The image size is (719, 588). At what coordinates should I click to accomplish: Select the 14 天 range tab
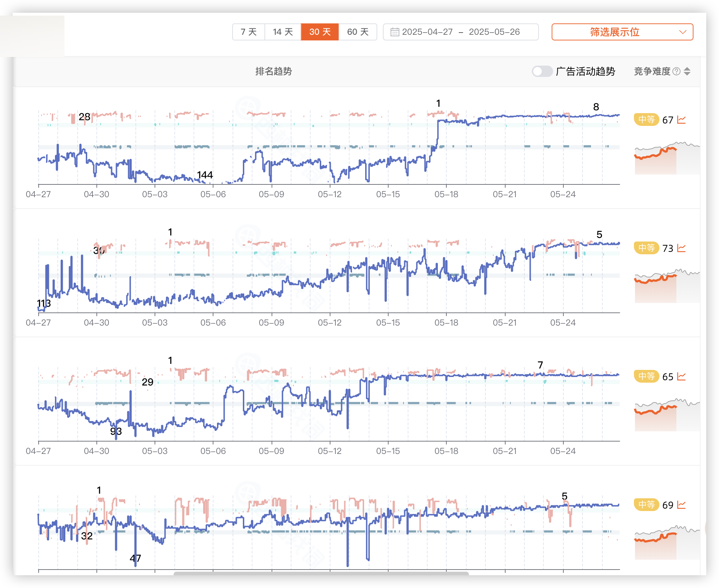point(283,32)
